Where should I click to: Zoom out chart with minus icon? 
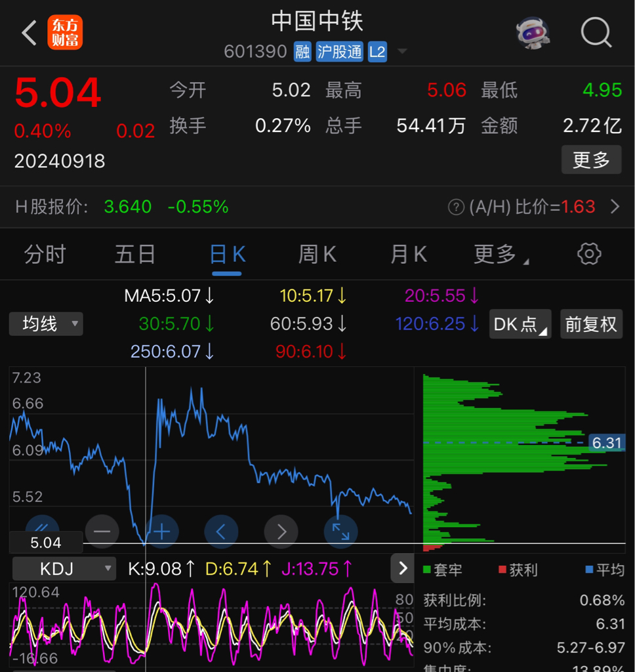click(x=102, y=532)
